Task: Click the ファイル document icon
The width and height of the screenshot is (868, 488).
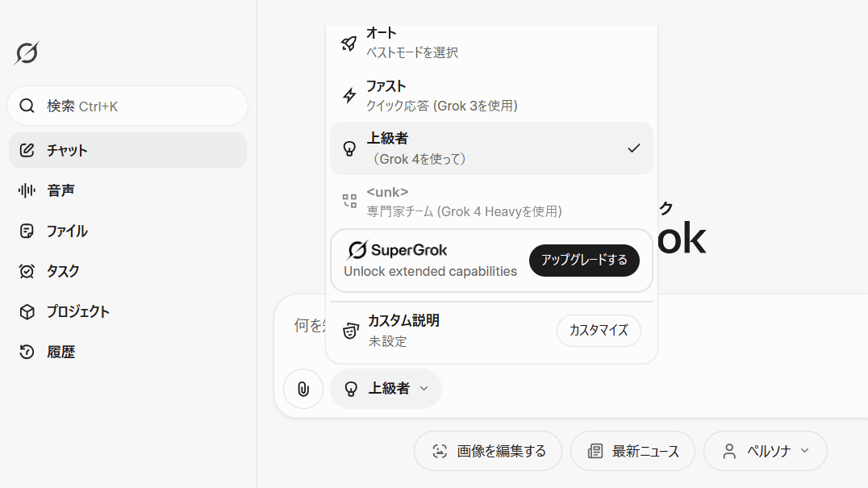Action: (x=27, y=231)
